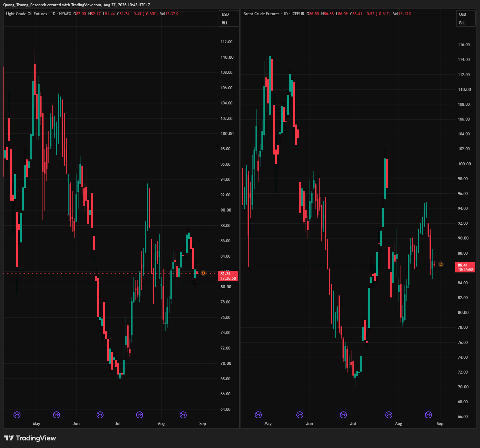Click the 114.00 price axis label
480x448 pixels.
click(x=464, y=60)
